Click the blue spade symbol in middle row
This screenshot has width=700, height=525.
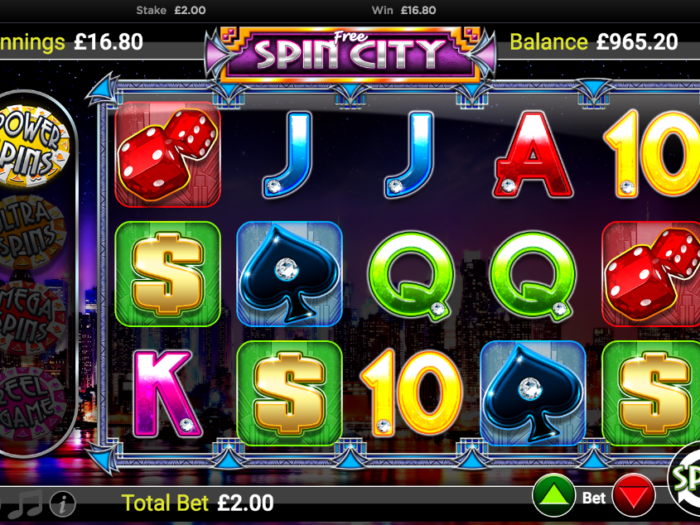tap(289, 274)
